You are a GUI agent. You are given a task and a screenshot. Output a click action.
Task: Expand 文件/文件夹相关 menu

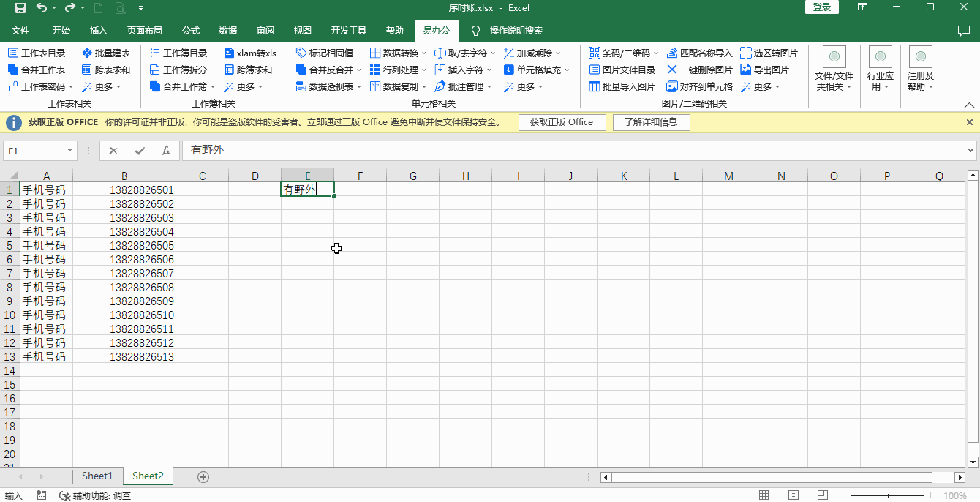[834, 70]
